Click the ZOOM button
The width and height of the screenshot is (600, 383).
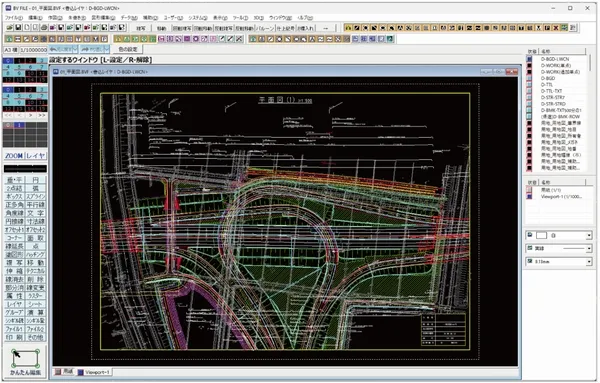pos(14,156)
